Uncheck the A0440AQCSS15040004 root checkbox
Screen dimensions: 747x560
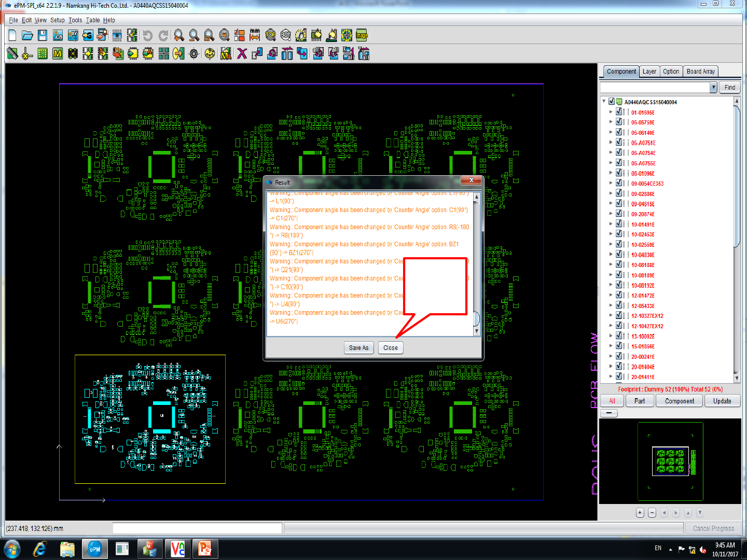(x=612, y=102)
